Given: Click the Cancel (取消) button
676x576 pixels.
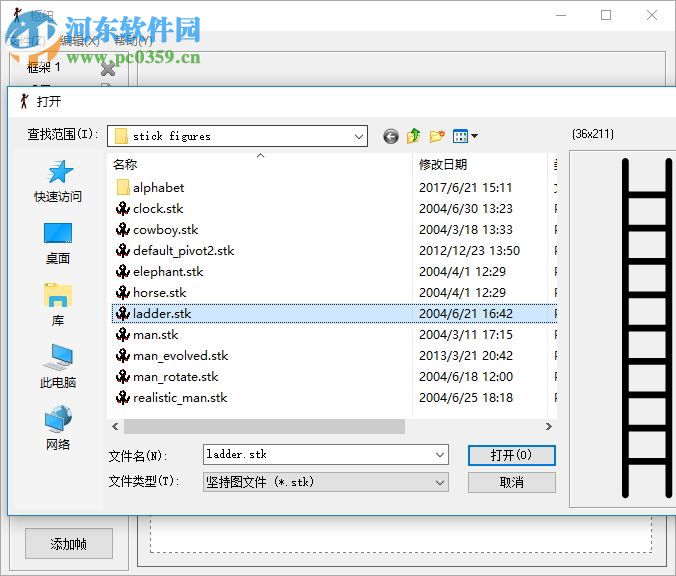Looking at the screenshot, I should (x=512, y=482).
